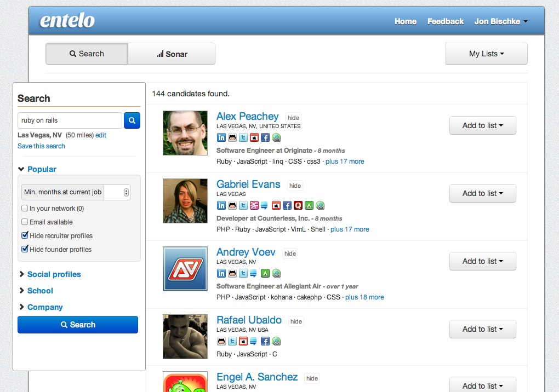Open Andrey Voev's AV logo thumbnail
Viewport: 559px width, 392px height.
tap(185, 269)
